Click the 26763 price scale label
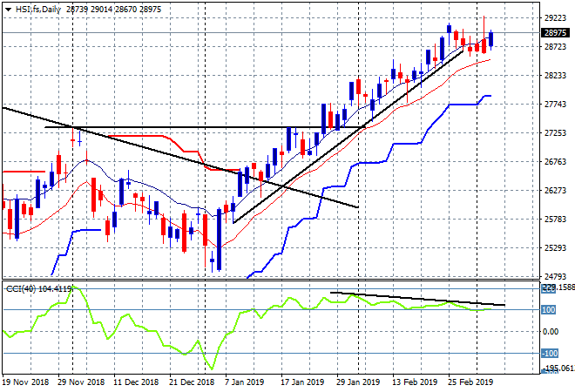The height and width of the screenshot is (392, 575). (555, 162)
